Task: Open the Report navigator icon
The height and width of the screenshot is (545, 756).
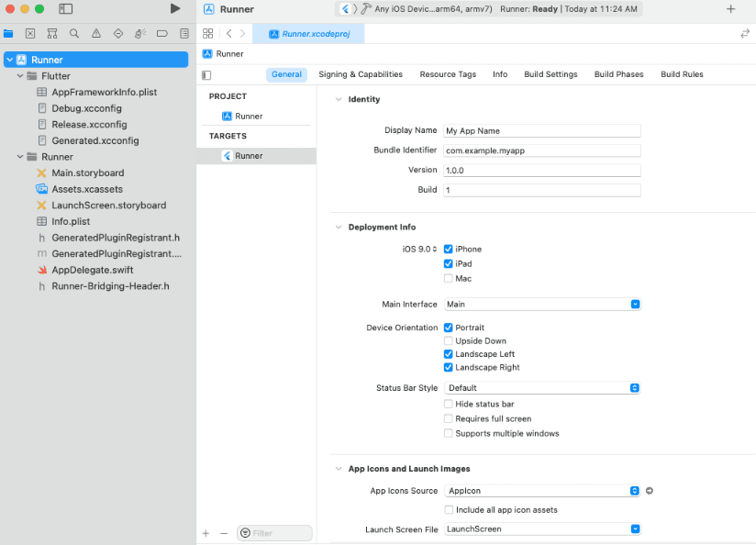Action: point(184,33)
